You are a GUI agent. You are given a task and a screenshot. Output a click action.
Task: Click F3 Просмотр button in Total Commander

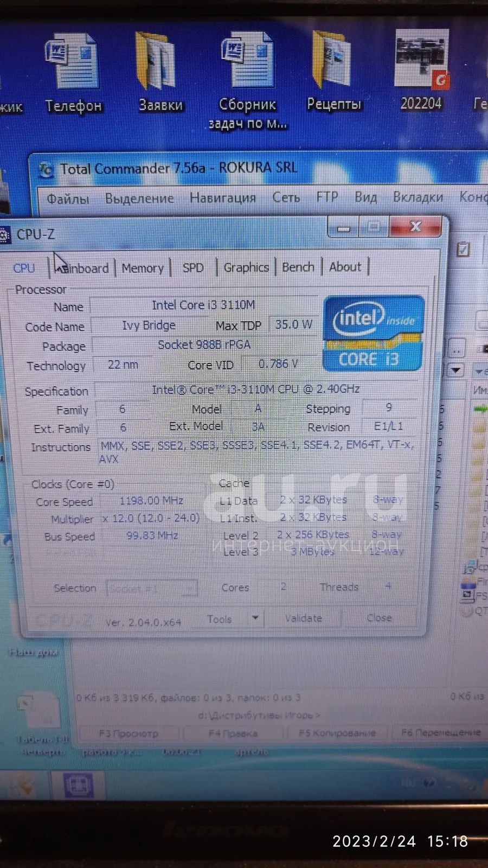pos(129,733)
